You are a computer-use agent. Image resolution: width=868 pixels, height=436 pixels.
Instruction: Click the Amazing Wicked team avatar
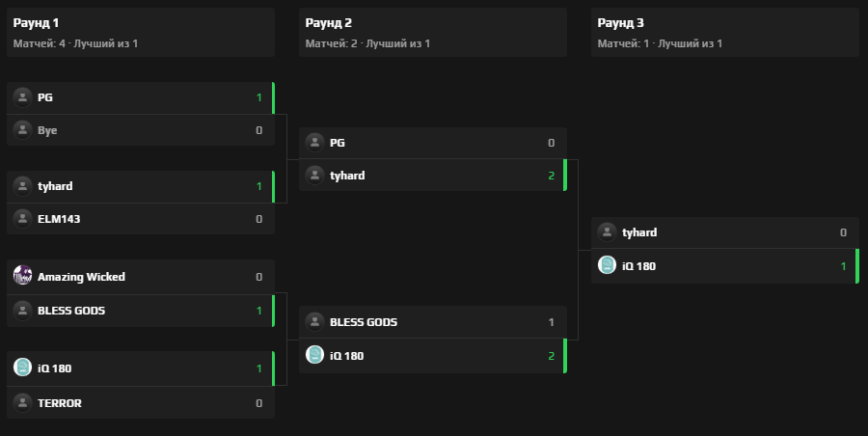[23, 276]
